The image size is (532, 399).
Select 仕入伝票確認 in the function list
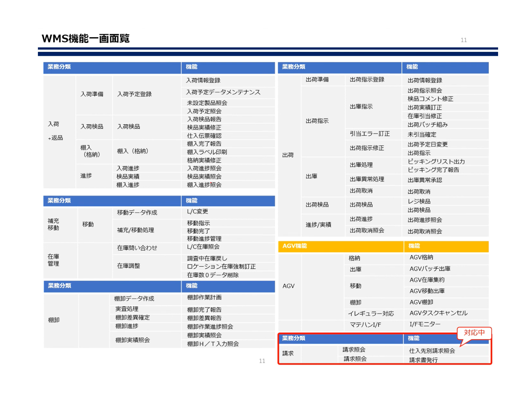click(x=204, y=136)
